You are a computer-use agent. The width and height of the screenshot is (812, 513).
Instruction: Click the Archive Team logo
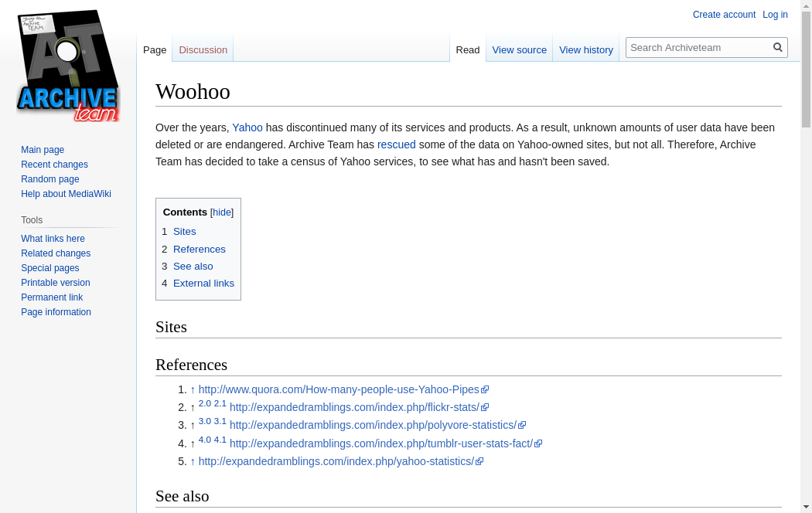click(x=68, y=66)
